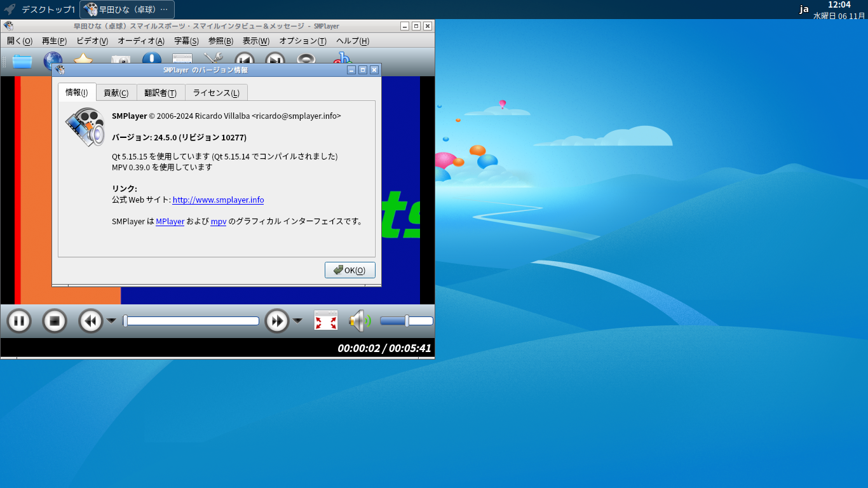Open the 参照(B) menu
The height and width of the screenshot is (488, 868).
click(x=220, y=41)
